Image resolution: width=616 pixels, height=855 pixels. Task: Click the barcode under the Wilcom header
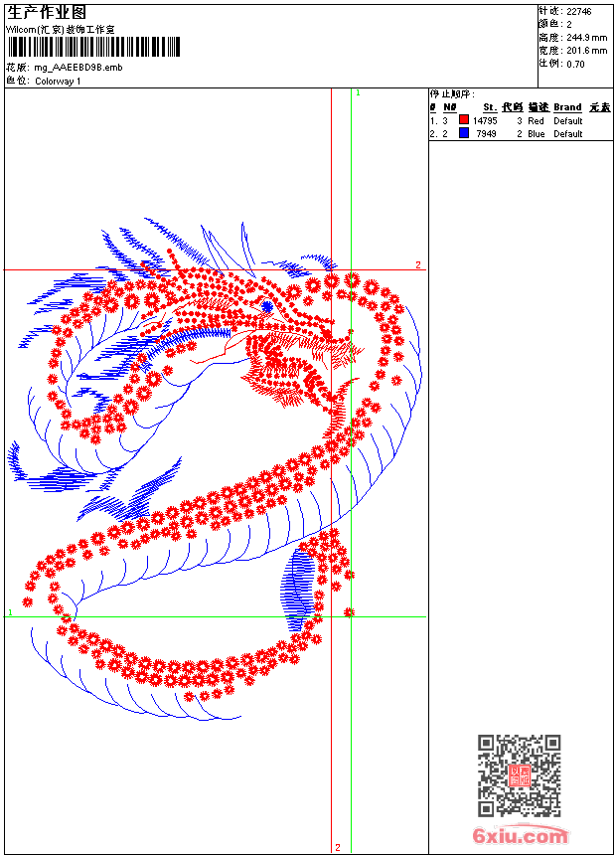pos(93,47)
